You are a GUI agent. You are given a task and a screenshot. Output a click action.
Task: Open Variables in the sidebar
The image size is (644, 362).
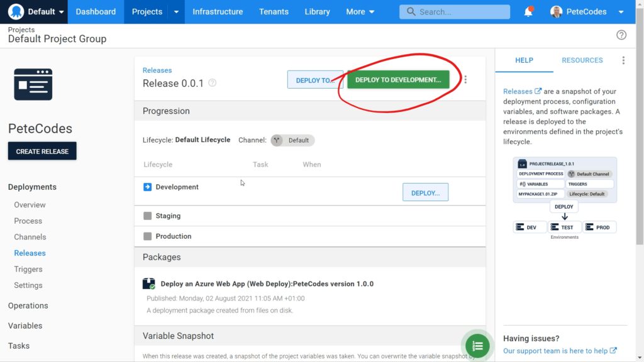point(25,326)
